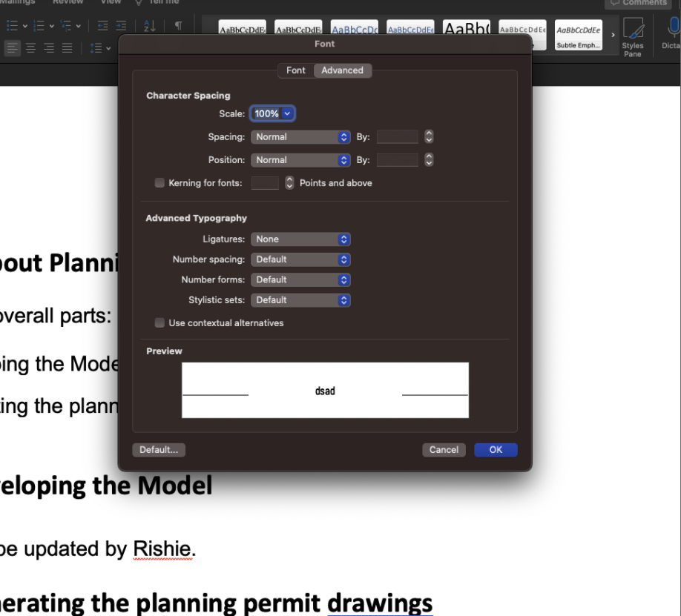Screen dimensions: 681x616
Task: Enable Kerning for fonts checkbox
Action: pos(159,183)
